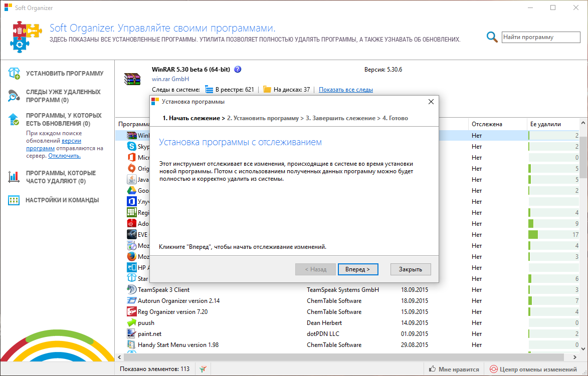Click the install program box icon in sidebar
588x376 pixels.
click(x=14, y=74)
